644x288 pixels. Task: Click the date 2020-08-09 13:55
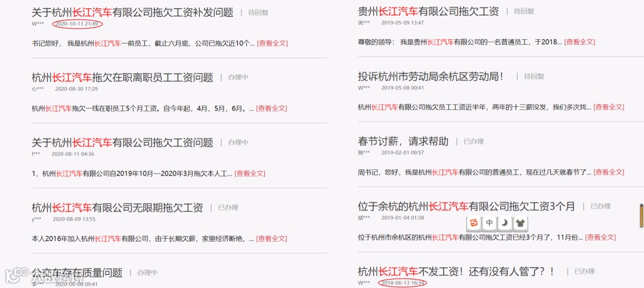74,219
